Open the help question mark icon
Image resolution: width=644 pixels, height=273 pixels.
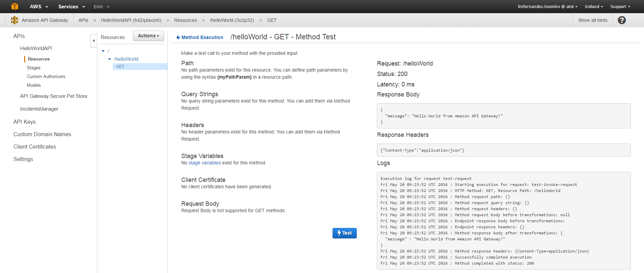click(622, 20)
